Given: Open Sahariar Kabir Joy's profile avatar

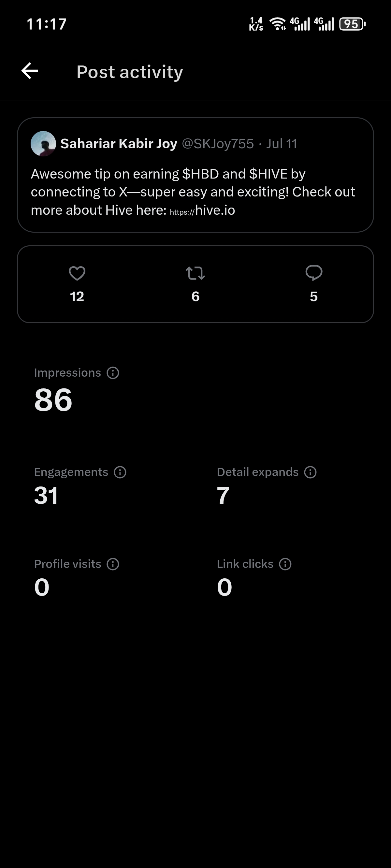Looking at the screenshot, I should pyautogui.click(x=43, y=144).
